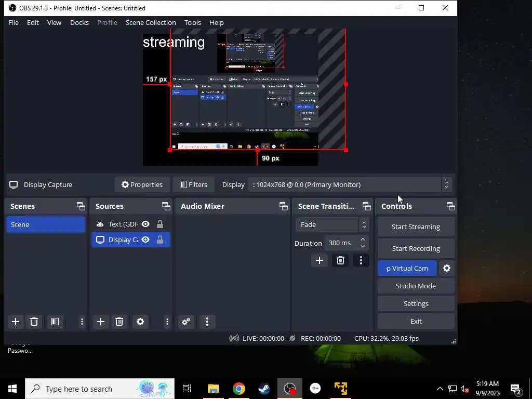Screen dimensions: 532x399
Task: Open the Scene Collection menu
Action: [151, 22]
